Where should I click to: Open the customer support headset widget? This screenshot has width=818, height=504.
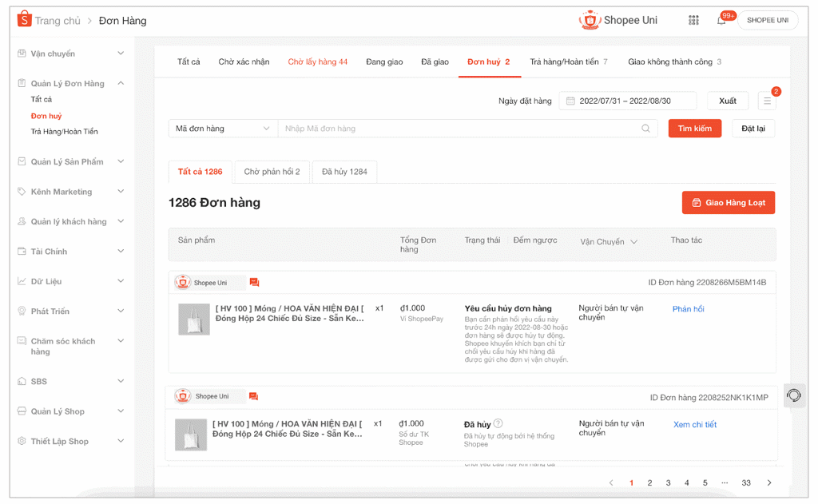794,395
